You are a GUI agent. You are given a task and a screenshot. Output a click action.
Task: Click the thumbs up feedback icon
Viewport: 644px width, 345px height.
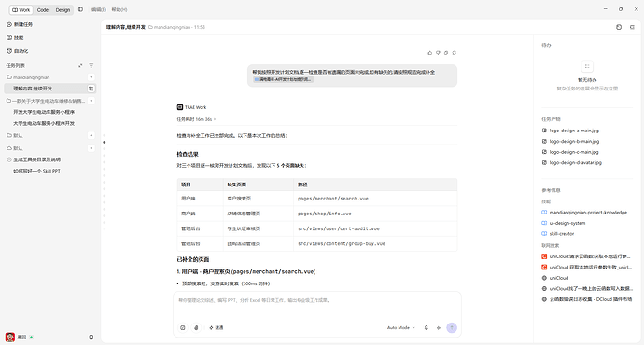(x=430, y=53)
